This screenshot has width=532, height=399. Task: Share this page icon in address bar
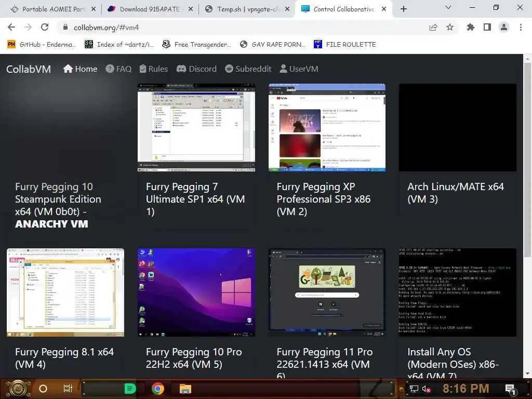pyautogui.click(x=433, y=28)
